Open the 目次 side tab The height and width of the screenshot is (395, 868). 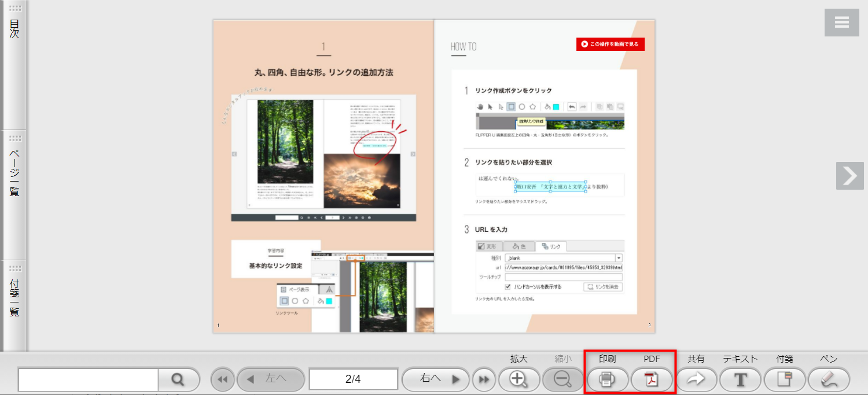[14, 29]
